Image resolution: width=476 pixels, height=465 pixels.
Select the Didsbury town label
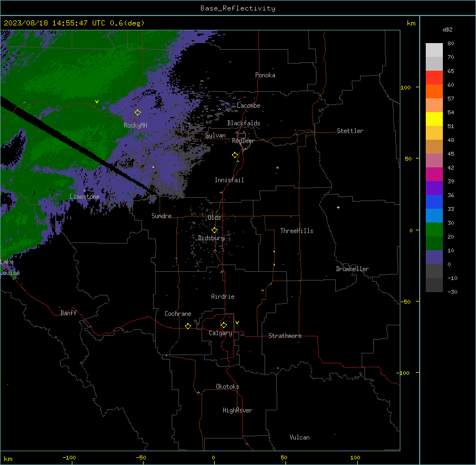pyautogui.click(x=211, y=238)
